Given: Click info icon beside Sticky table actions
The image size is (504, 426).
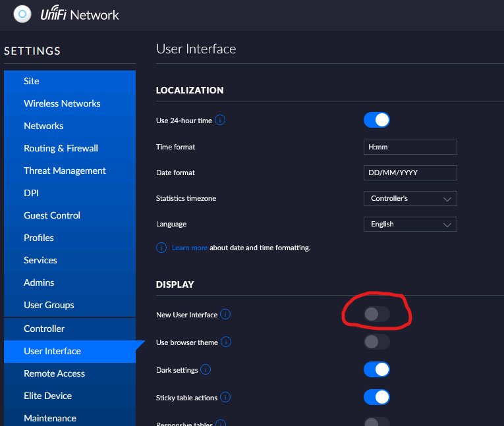Looking at the screenshot, I should coord(225,398).
